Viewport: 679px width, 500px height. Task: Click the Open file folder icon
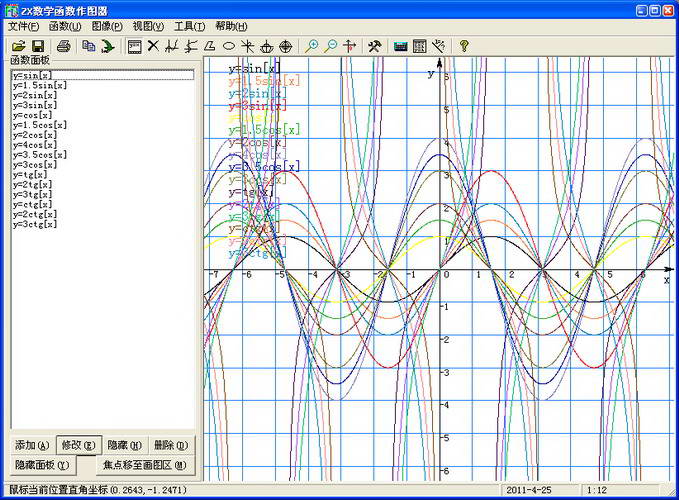tap(18, 46)
